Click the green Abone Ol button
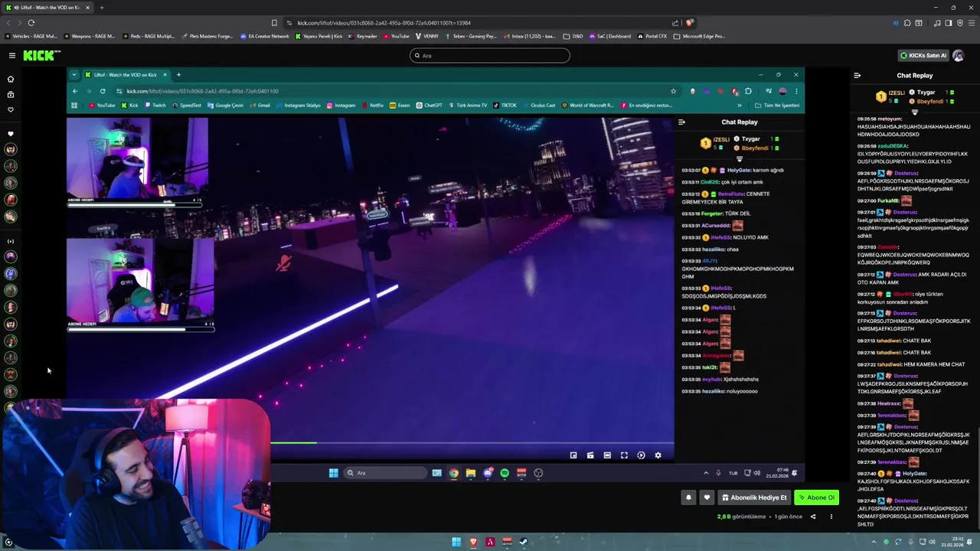 [816, 497]
